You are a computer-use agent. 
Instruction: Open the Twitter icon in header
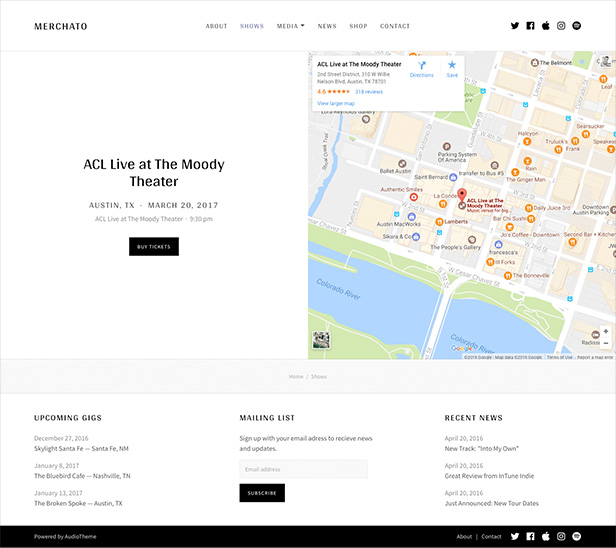[515, 26]
